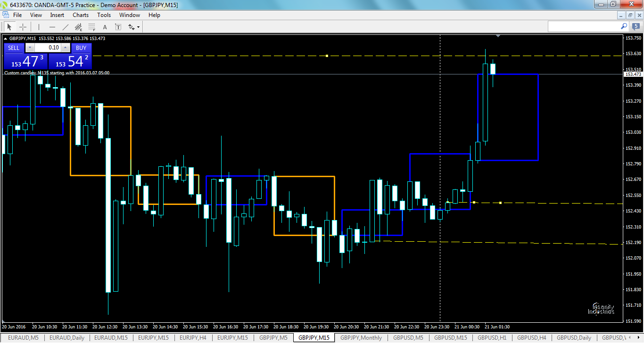Select the Text insertion tool
This screenshot has height=343, width=644.
click(x=105, y=27)
